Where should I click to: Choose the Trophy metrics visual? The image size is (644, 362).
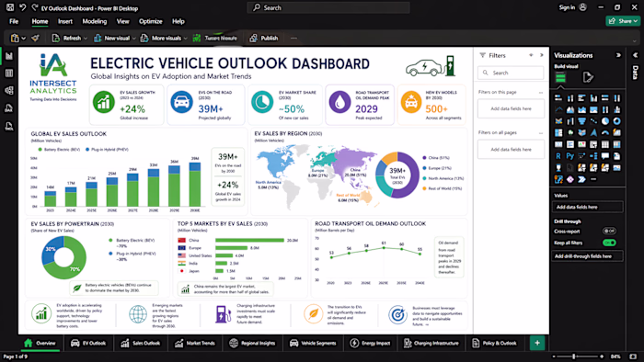558,167
